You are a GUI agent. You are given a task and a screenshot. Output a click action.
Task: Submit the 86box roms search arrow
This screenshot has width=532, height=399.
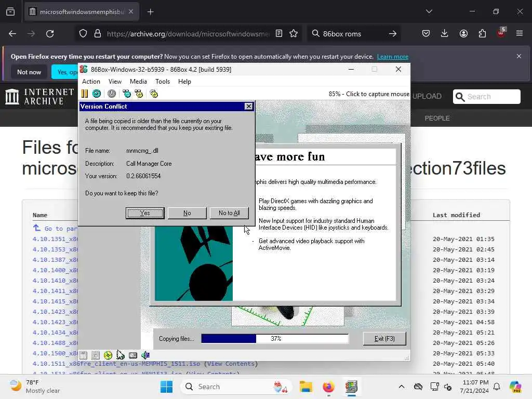(x=393, y=34)
